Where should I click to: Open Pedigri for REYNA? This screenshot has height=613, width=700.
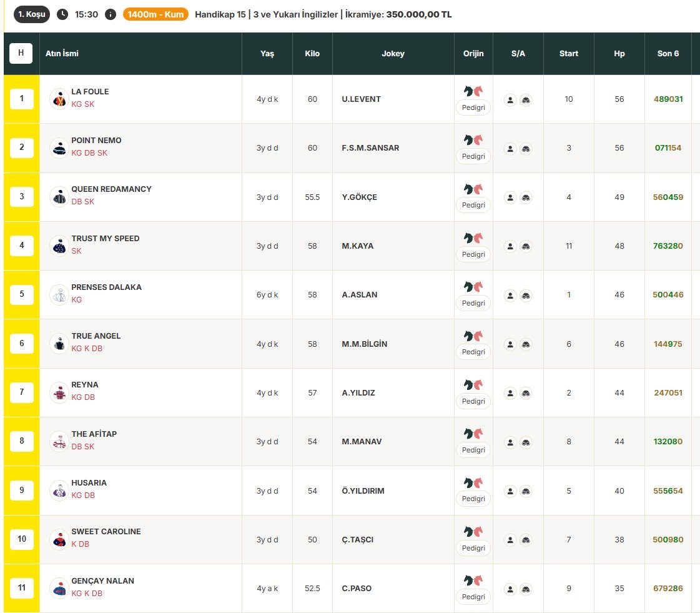coord(473,401)
